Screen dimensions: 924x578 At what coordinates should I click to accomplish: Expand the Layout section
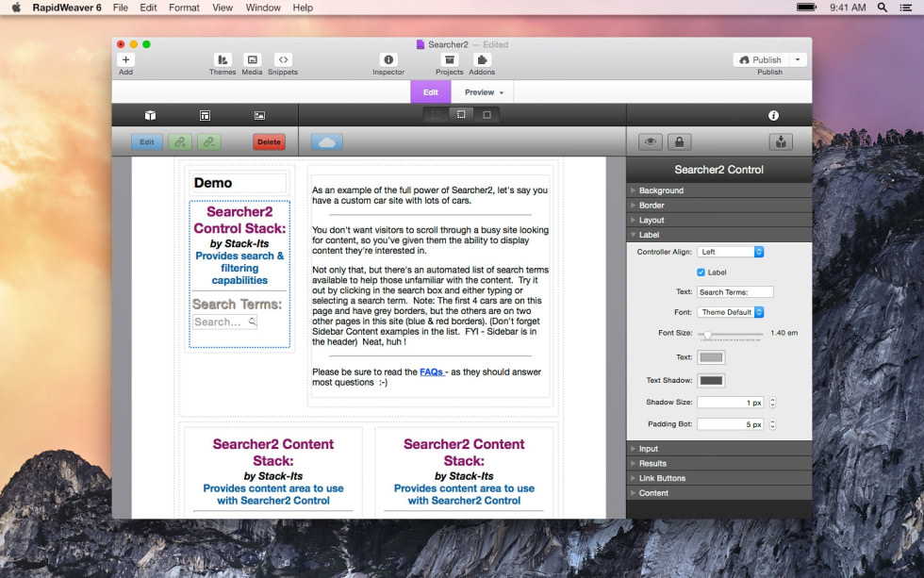tap(718, 220)
